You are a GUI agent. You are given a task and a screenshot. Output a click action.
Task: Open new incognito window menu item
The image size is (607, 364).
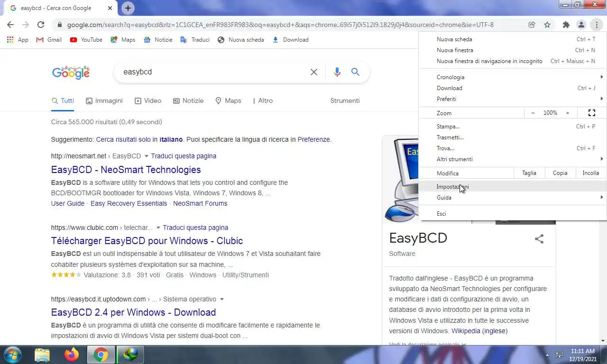point(513,61)
